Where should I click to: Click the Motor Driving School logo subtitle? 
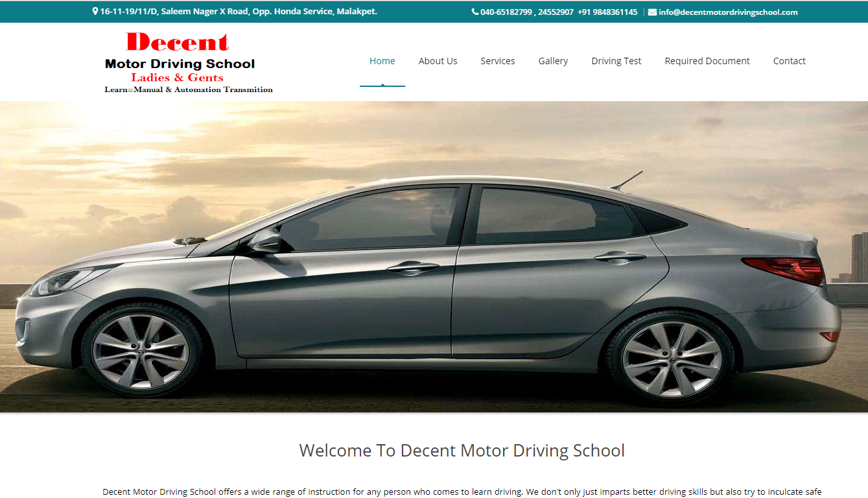tap(180, 64)
